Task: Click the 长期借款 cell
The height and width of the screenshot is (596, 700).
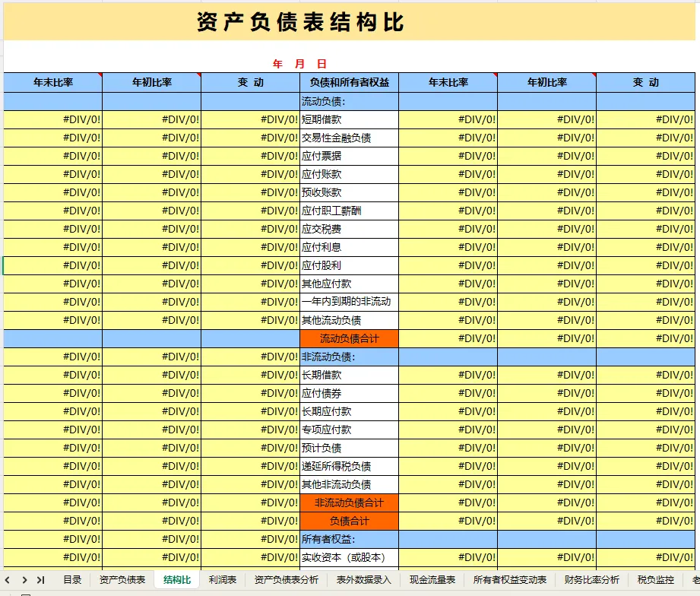Action: (349, 375)
